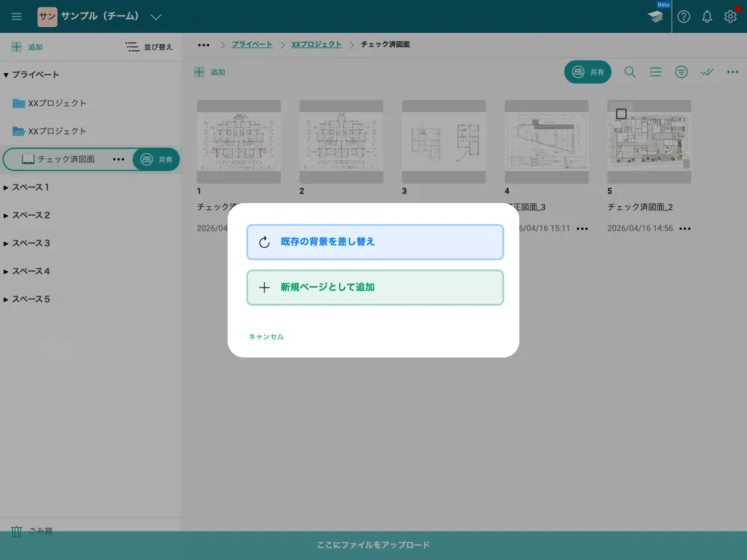747x560 pixels.
Task: Click the toolbar 共有 share button
Action: [x=587, y=72]
